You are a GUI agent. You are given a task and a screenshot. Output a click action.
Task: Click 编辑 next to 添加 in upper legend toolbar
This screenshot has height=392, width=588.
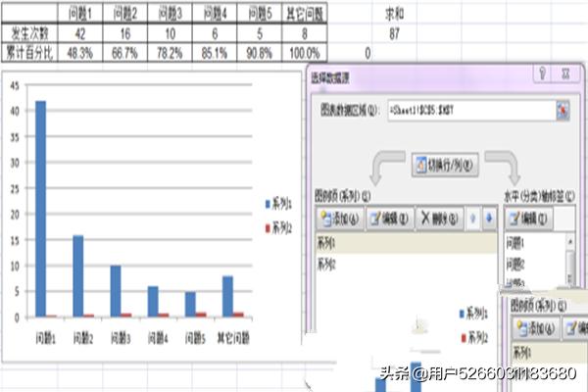tap(388, 218)
